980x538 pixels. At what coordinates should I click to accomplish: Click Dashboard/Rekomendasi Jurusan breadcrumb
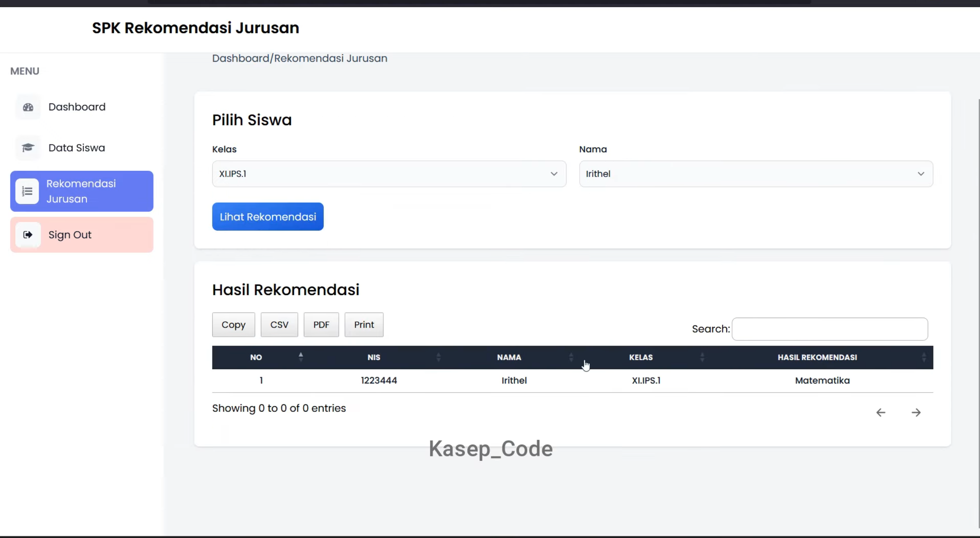[x=300, y=59]
